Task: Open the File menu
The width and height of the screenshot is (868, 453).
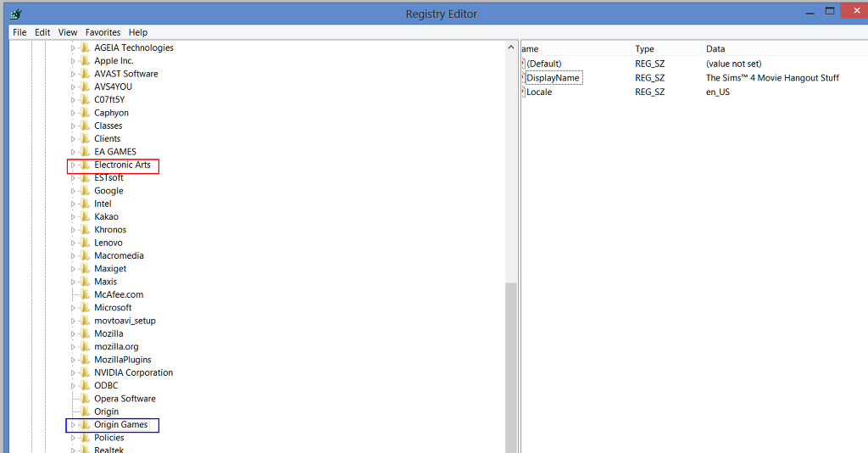Action: pos(19,32)
